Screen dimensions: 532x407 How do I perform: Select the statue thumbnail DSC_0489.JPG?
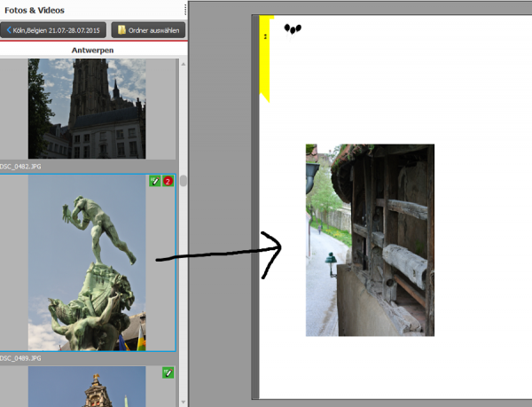87,262
